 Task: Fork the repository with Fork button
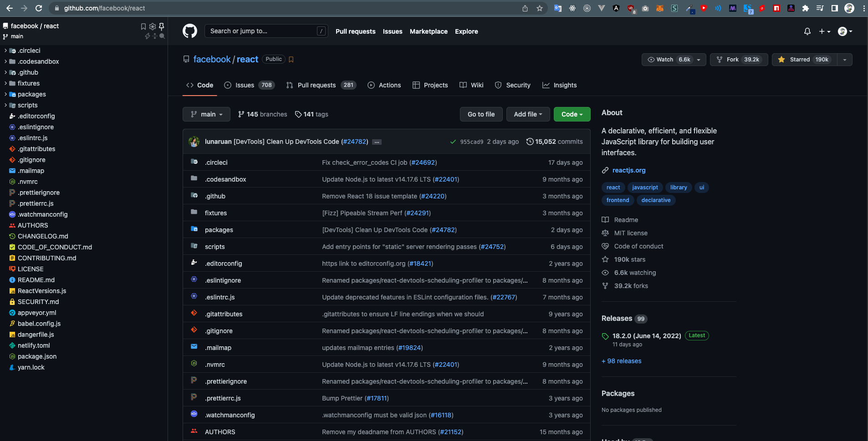[x=739, y=60]
